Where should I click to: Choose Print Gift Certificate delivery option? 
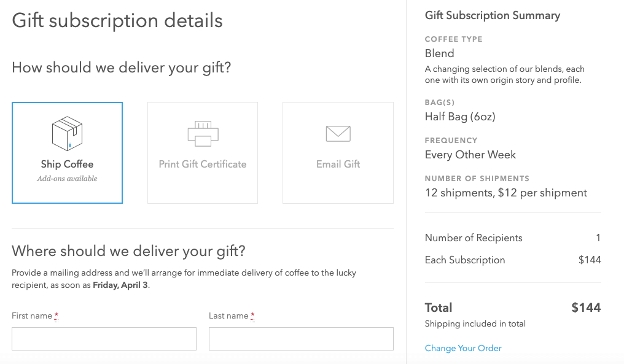click(x=203, y=153)
